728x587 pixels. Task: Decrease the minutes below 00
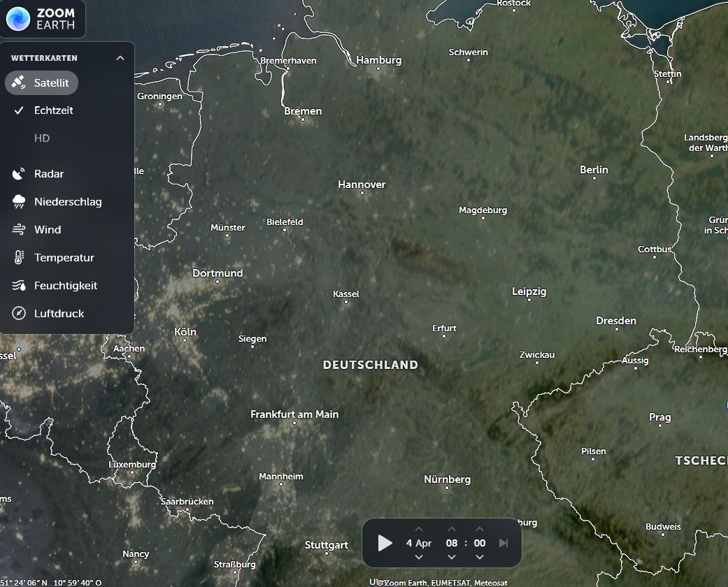click(480, 557)
